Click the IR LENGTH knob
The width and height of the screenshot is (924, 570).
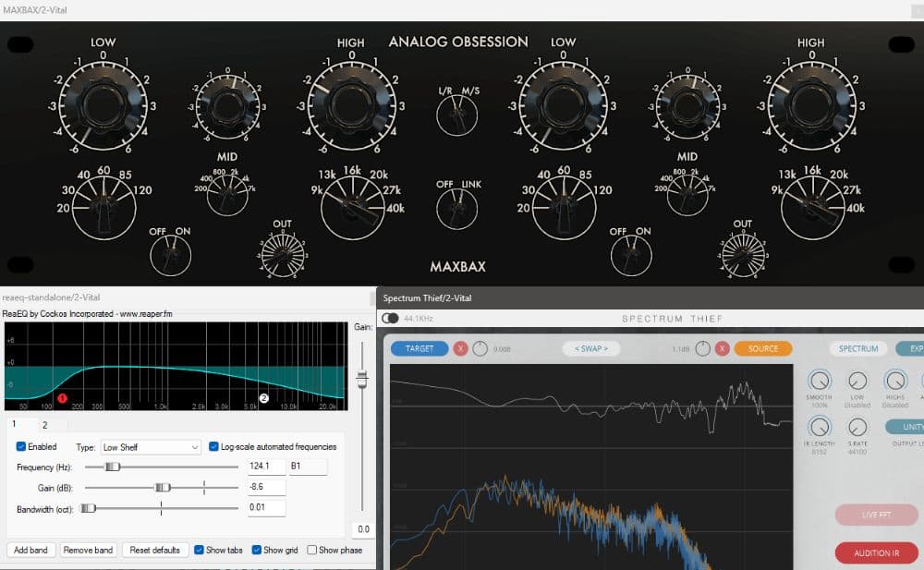(819, 427)
